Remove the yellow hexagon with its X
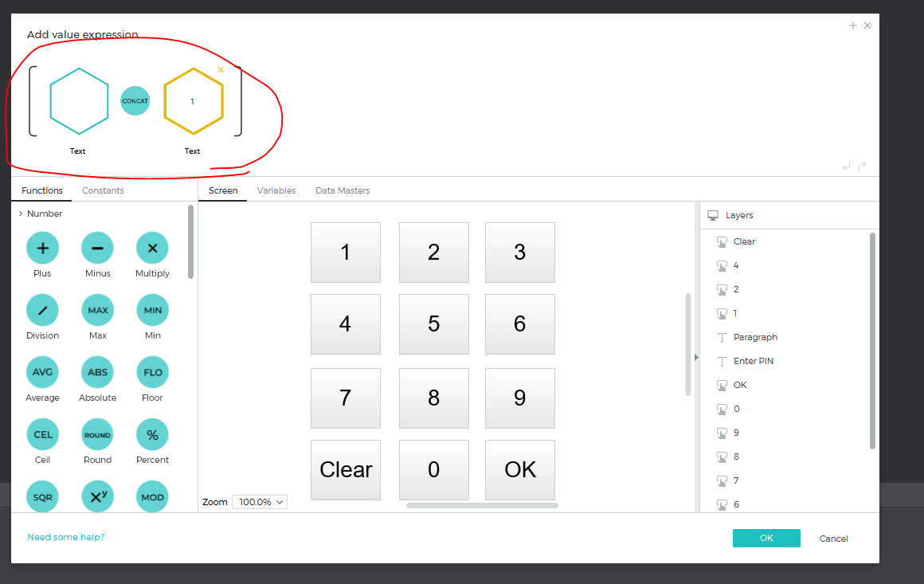The height and width of the screenshot is (584, 924). pyautogui.click(x=221, y=69)
